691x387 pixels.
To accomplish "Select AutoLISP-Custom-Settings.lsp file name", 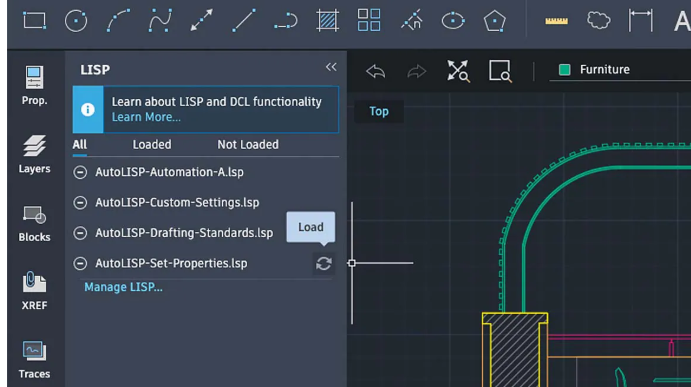I will (x=177, y=203).
